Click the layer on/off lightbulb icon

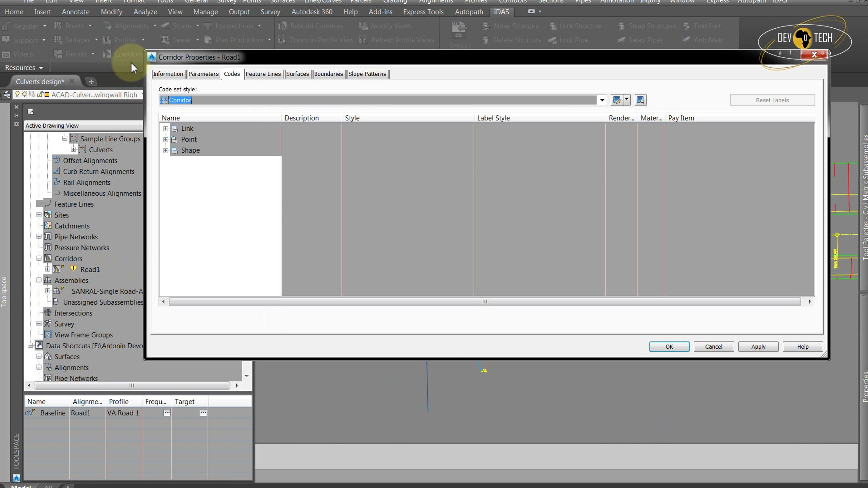tap(17, 94)
